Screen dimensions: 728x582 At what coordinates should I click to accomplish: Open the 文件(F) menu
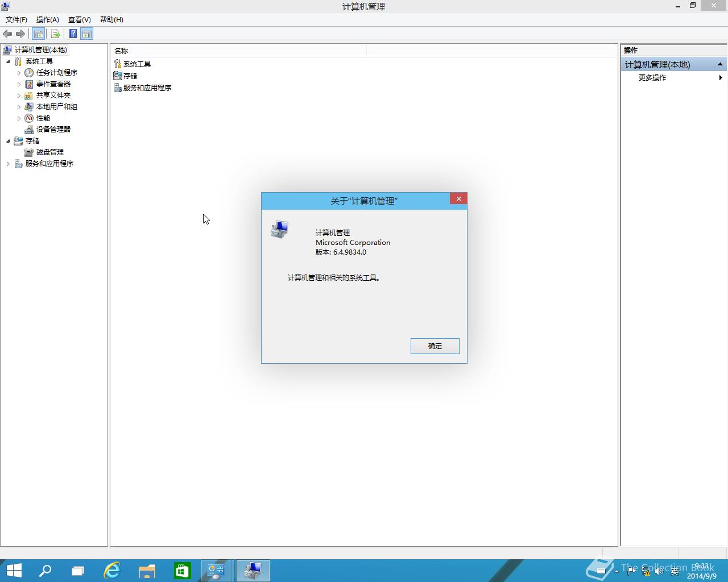16,20
